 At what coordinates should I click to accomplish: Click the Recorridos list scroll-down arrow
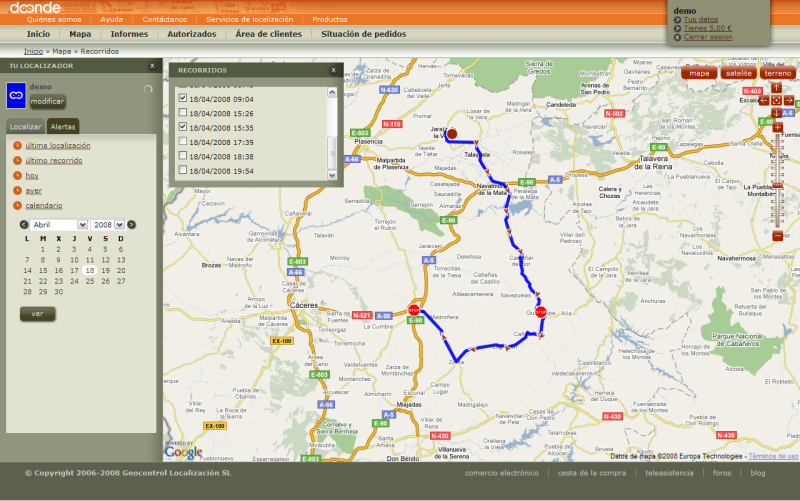click(332, 175)
